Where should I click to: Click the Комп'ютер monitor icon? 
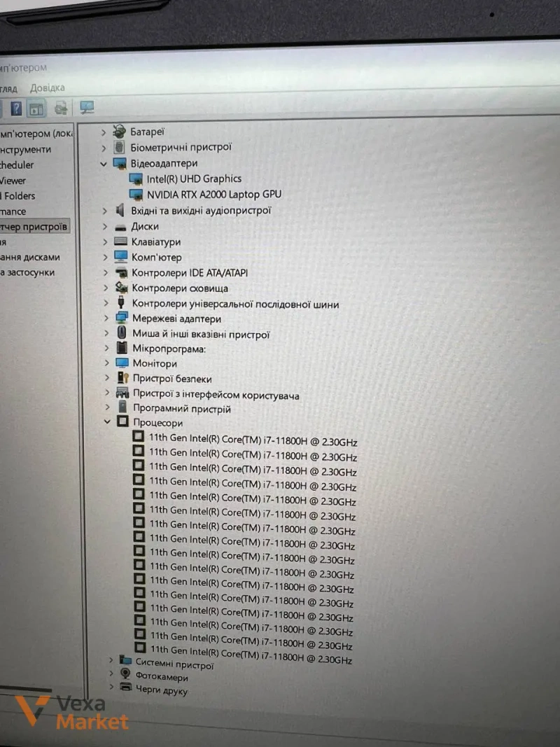point(121,257)
